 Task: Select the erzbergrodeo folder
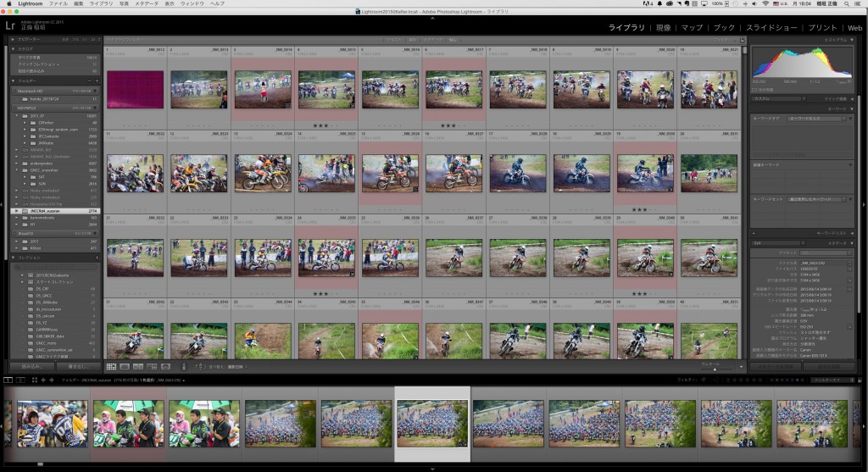pos(55,164)
